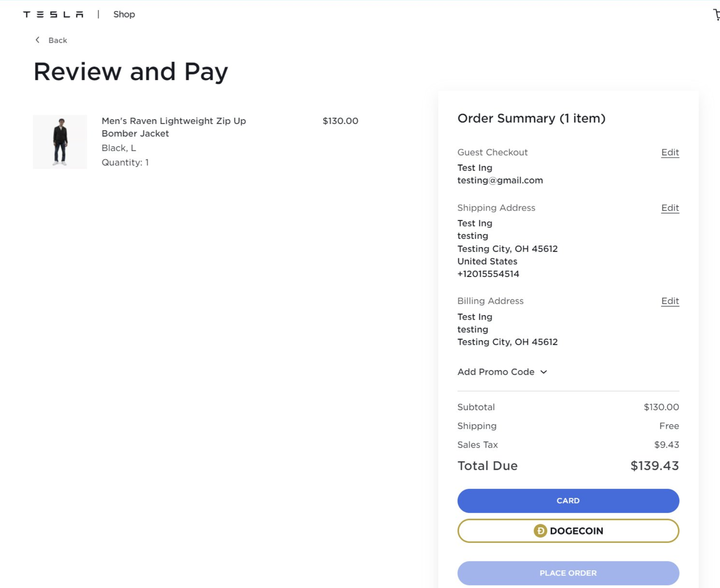
Task: Edit the Shipping Address
Action: pos(670,208)
